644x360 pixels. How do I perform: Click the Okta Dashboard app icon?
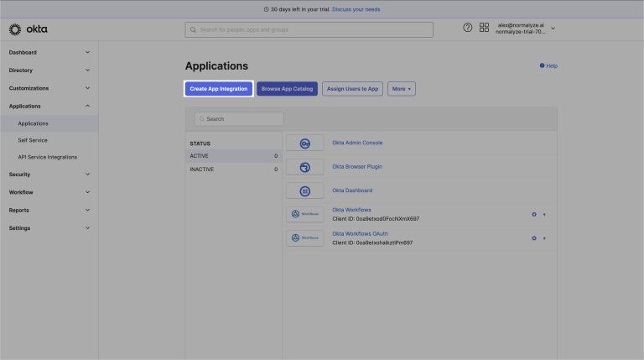304,190
